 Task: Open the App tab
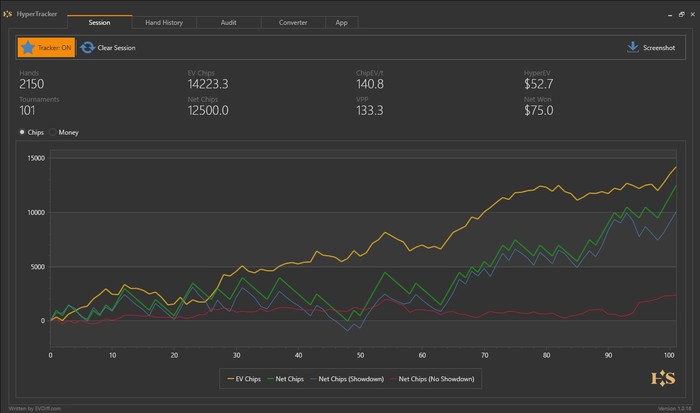coord(342,22)
